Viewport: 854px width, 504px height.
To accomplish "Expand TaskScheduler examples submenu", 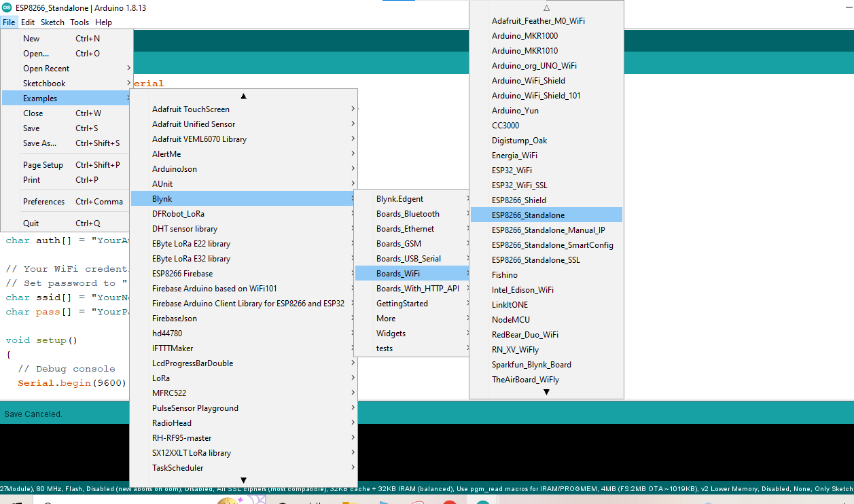I will click(243, 468).
